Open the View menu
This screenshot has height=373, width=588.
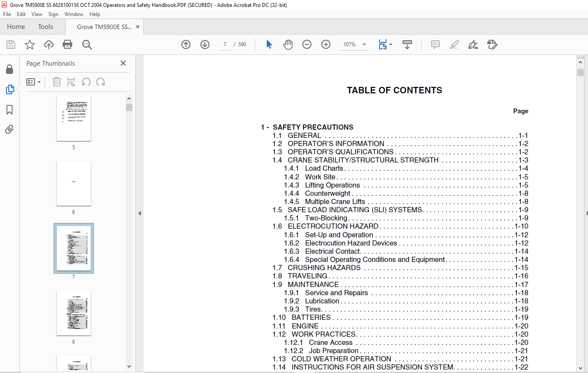click(37, 14)
